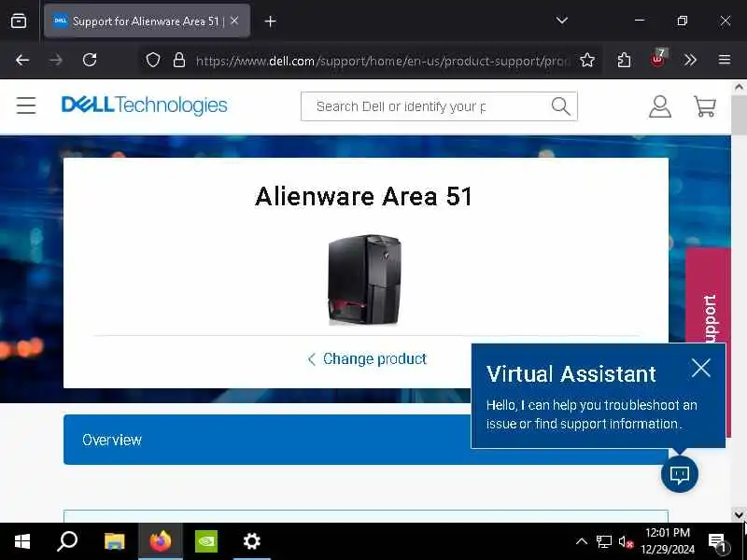View site security padlock information
The width and height of the screenshot is (747, 560).
click(x=179, y=60)
